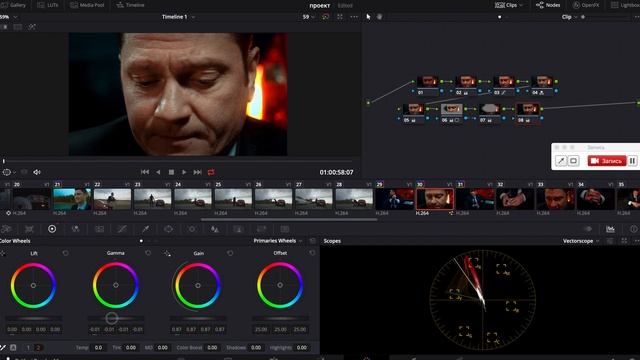Open the 3D stereoscopic palette

click(285, 229)
